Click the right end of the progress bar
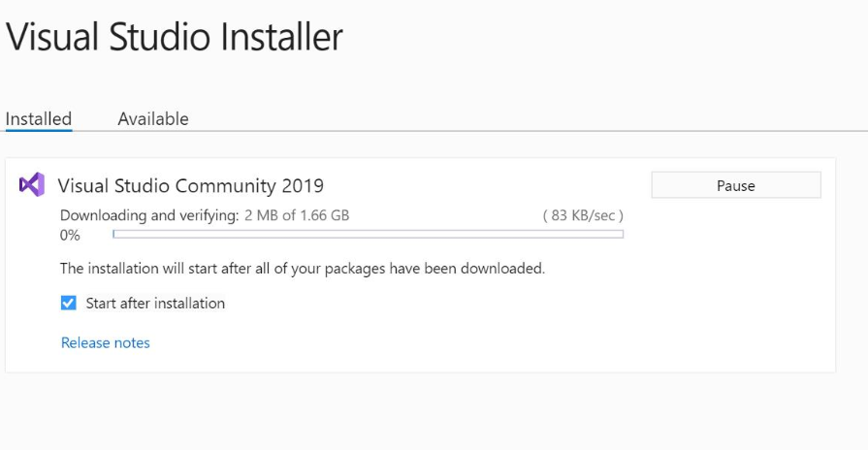The width and height of the screenshot is (868, 450). pyautogui.click(x=622, y=234)
